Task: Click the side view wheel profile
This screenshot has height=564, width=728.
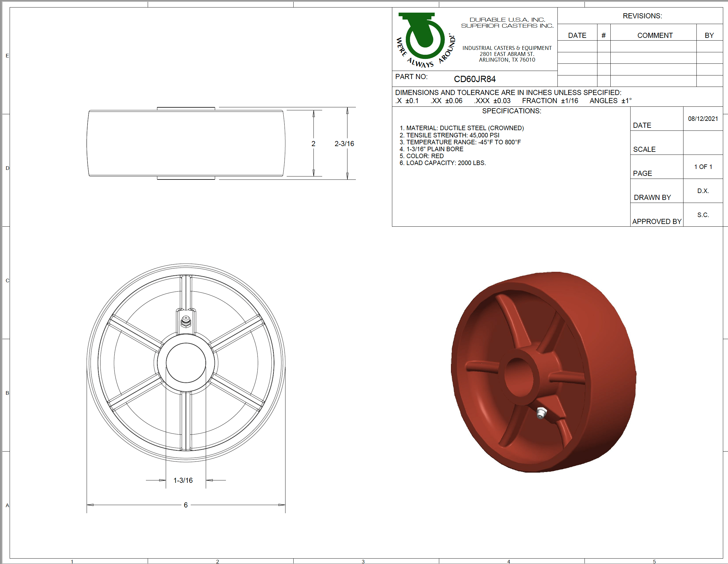Action: tap(186, 143)
